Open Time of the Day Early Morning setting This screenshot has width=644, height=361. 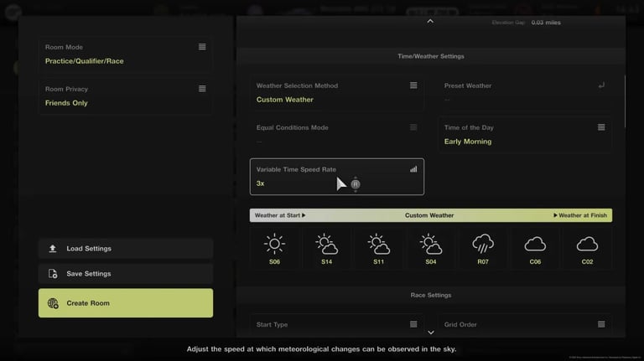[x=525, y=135]
